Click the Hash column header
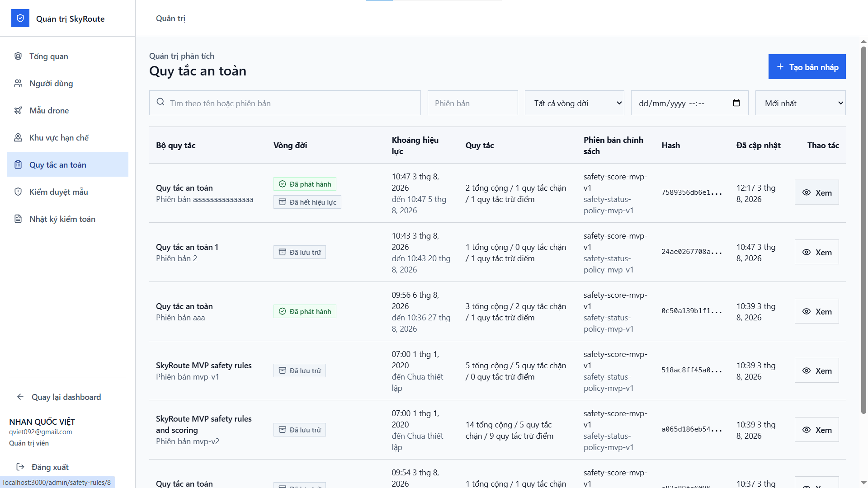This screenshot has width=868, height=488. pos(671,145)
